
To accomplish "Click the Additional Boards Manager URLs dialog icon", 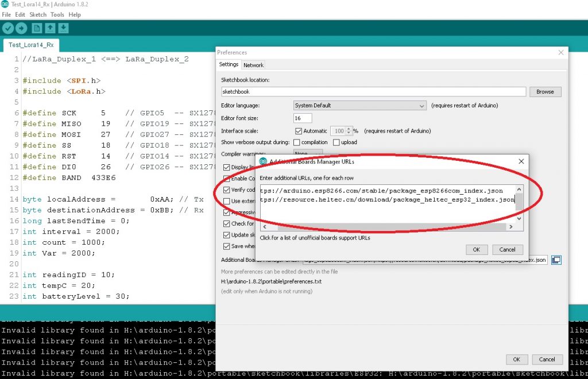I will 263,161.
